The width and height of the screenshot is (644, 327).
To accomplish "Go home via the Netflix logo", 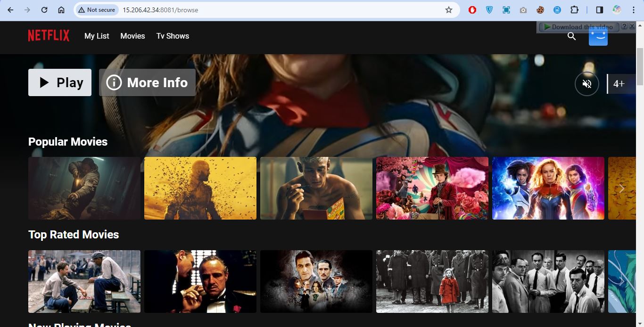I will [x=49, y=36].
